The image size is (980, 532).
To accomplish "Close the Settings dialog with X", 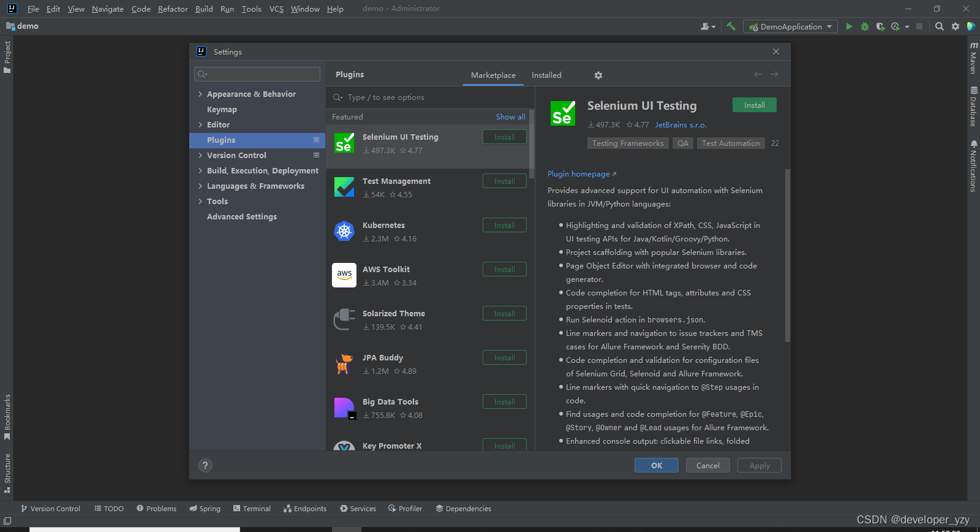I will (776, 51).
